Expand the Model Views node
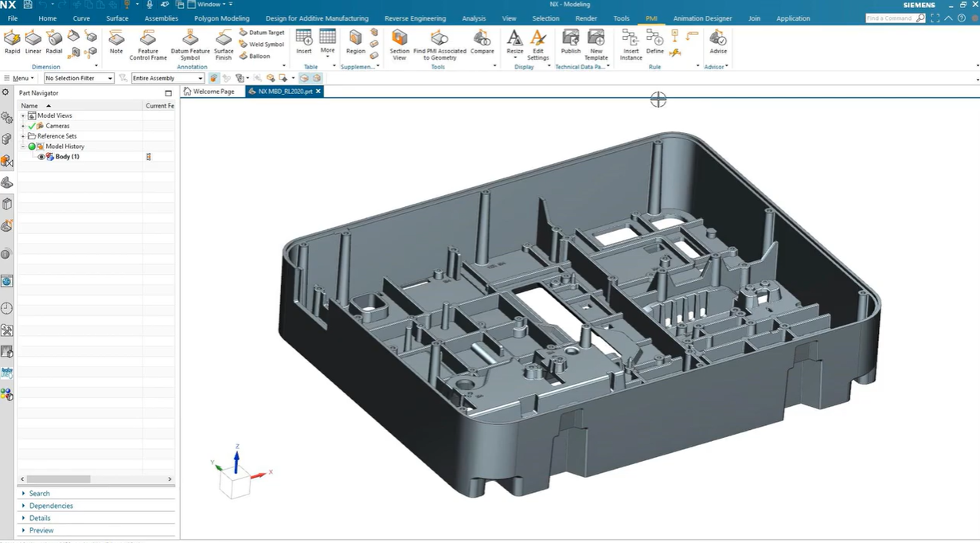The width and height of the screenshot is (980, 543). click(x=23, y=115)
